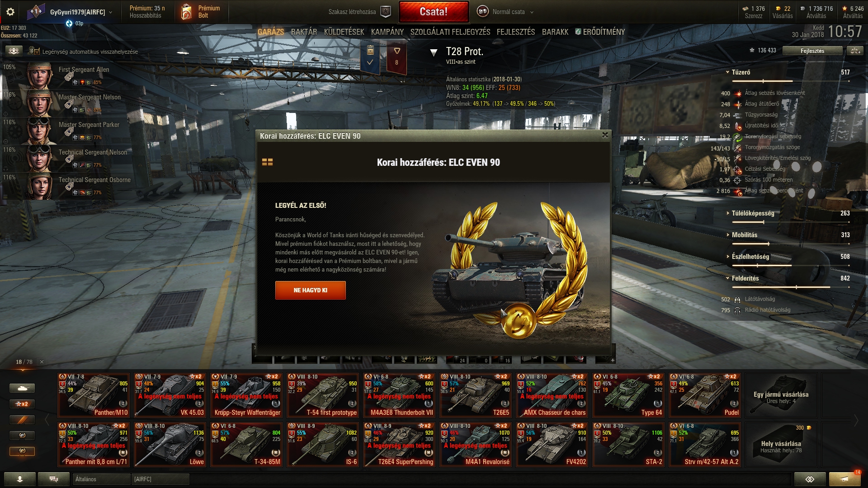
Task: Select the x2 bonus filter icon
Action: click(x=22, y=404)
